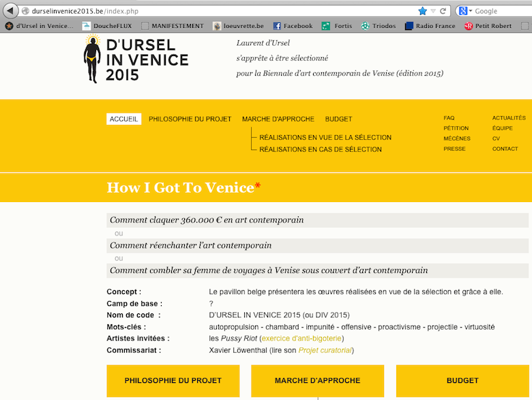Reload the page with refresh icon

pos(443,11)
